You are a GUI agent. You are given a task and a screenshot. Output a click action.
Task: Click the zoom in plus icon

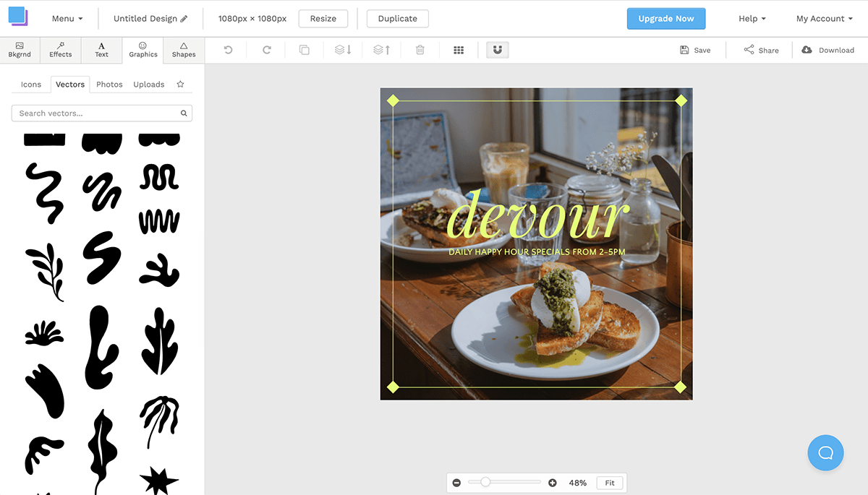point(553,483)
